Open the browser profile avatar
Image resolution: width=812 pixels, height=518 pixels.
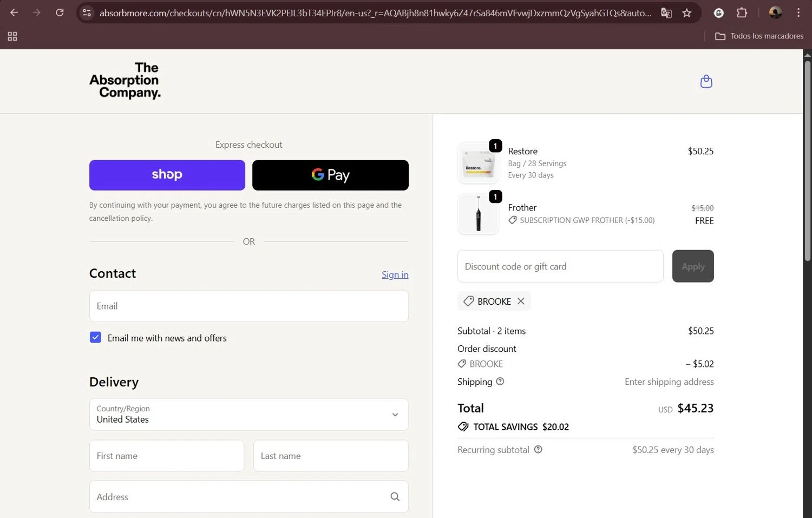(775, 12)
